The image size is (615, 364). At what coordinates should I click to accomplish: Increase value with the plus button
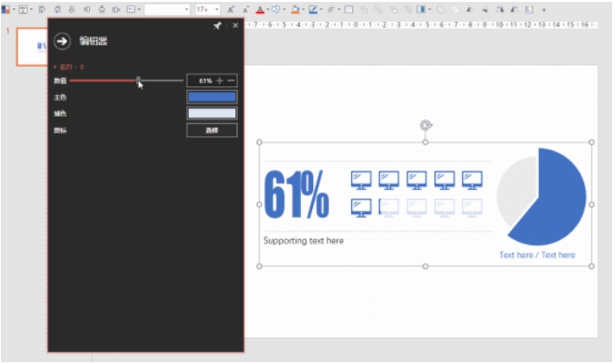point(220,81)
